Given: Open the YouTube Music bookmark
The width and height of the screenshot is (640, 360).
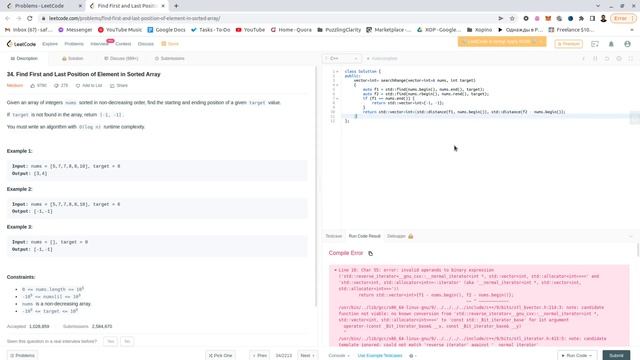Looking at the screenshot, I should pos(120,30).
